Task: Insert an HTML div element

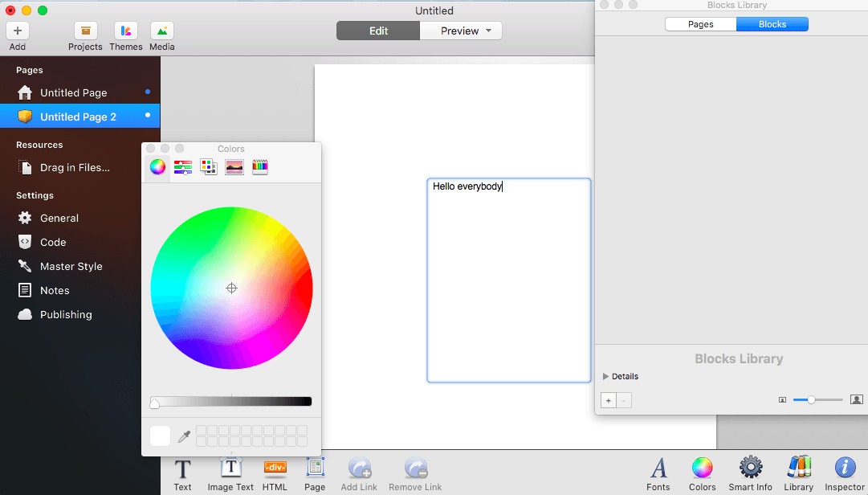Action: (275, 475)
